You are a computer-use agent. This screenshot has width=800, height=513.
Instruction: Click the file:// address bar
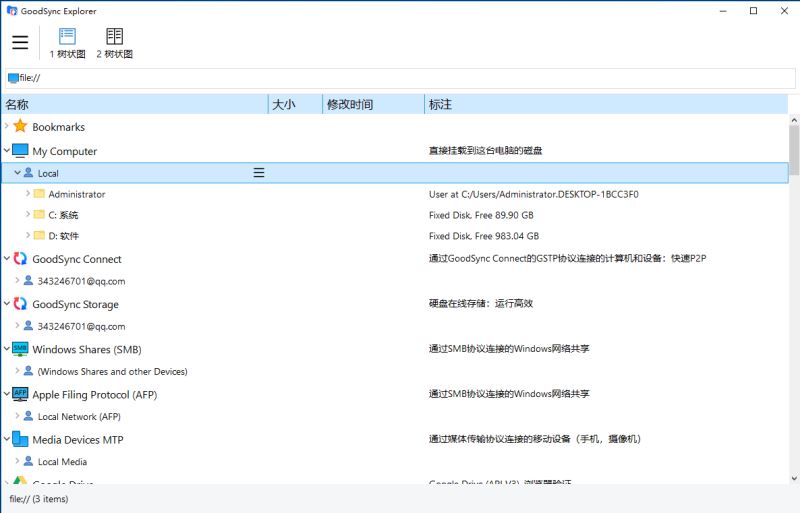[x=400, y=78]
